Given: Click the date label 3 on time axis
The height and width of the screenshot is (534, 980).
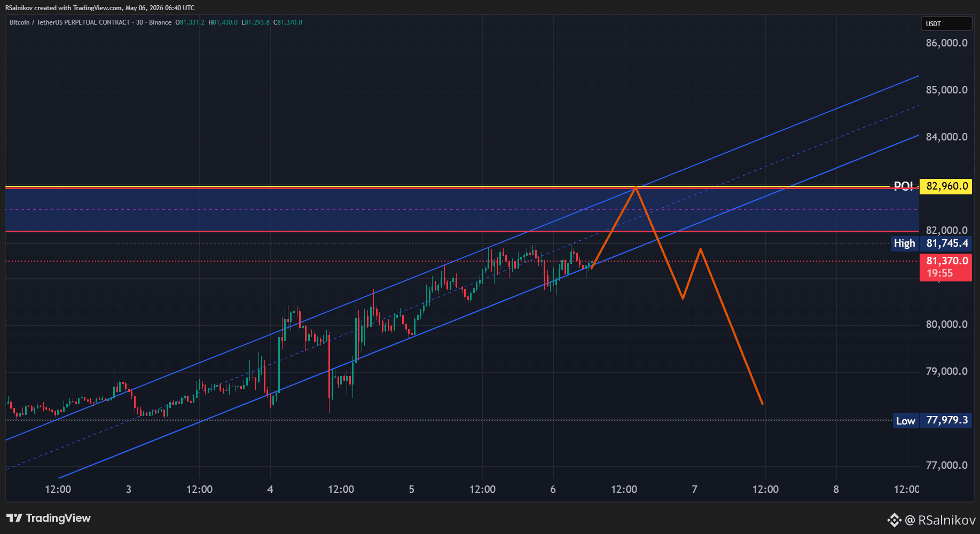Looking at the screenshot, I should (129, 489).
